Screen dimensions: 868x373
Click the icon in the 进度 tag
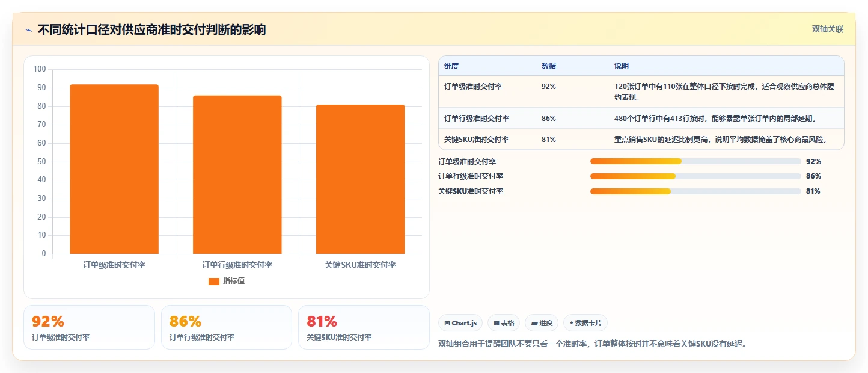(x=534, y=324)
